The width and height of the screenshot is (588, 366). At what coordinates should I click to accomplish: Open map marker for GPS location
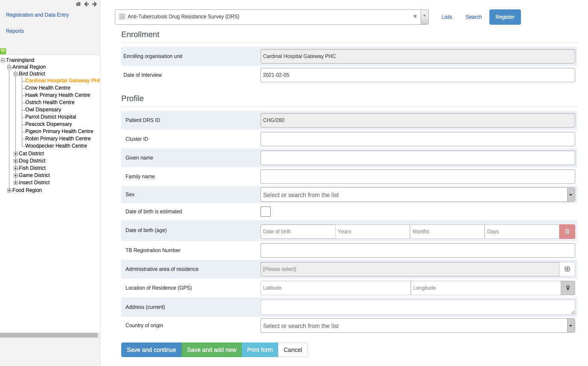pos(568,288)
